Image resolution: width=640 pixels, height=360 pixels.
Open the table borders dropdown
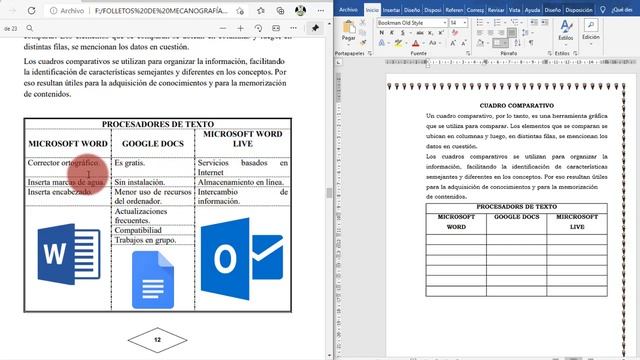click(506, 42)
